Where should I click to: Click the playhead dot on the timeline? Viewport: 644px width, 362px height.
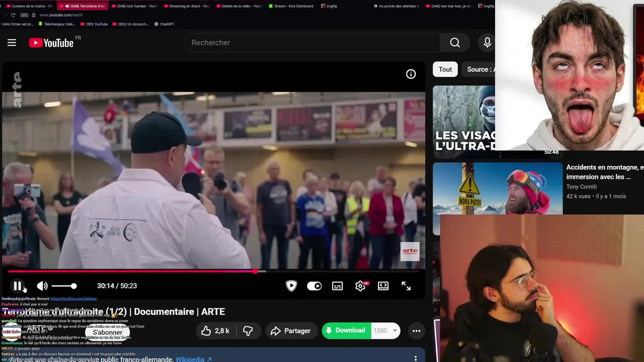point(256,271)
